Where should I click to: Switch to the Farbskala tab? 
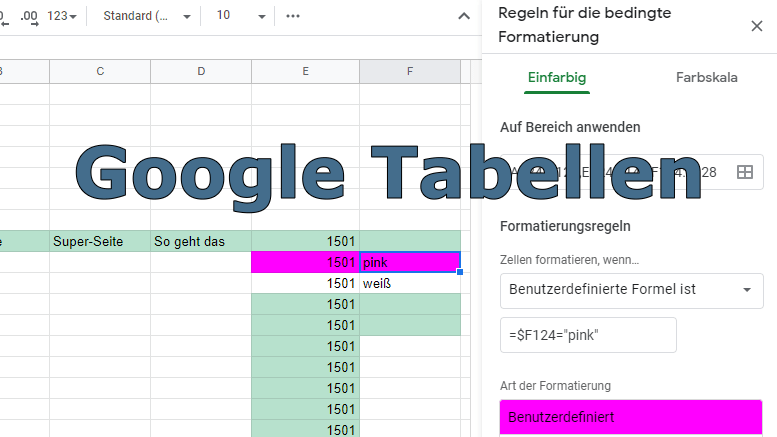(707, 78)
